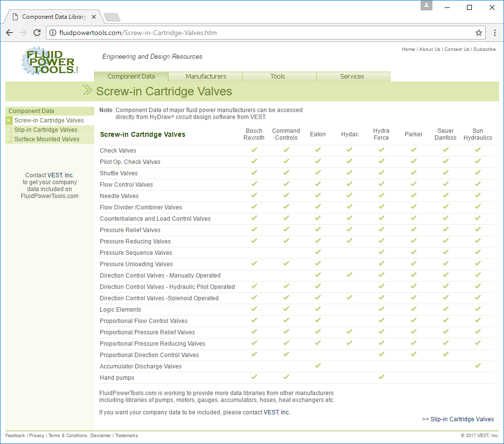Image resolution: width=504 pixels, height=444 pixels.
Task: Click the Chrome user profile icon
Action: point(426,6)
